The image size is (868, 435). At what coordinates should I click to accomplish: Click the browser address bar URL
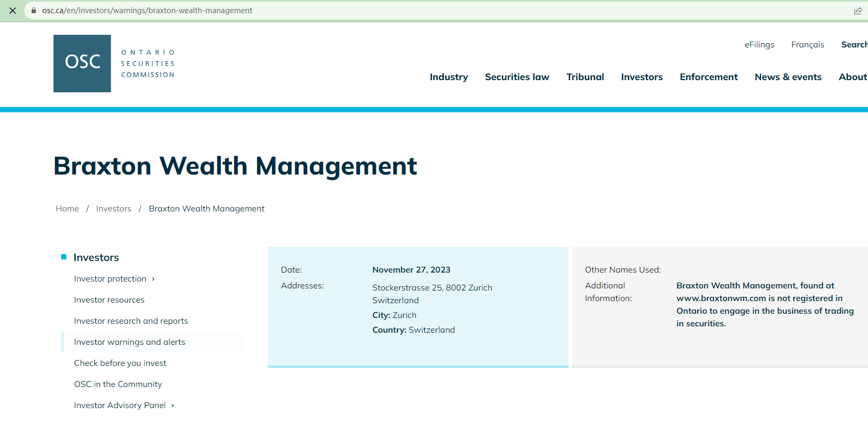click(147, 11)
